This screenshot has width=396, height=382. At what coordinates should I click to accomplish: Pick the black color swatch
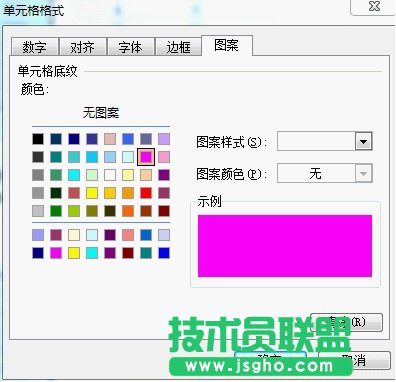(x=38, y=139)
